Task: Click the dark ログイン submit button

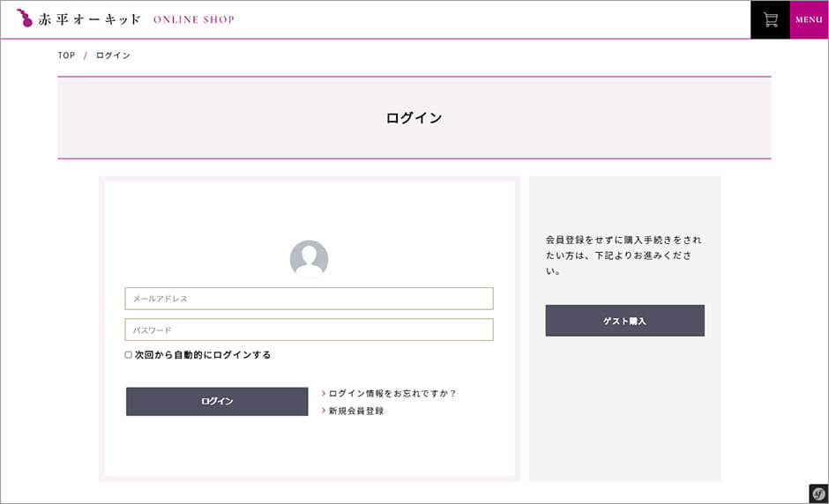Action: point(217,402)
